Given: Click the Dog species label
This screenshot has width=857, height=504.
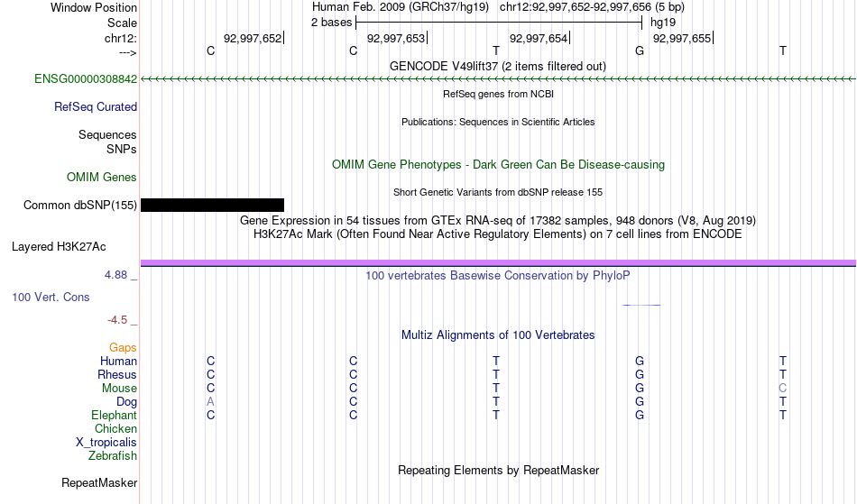Looking at the screenshot, I should pyautogui.click(x=127, y=402).
